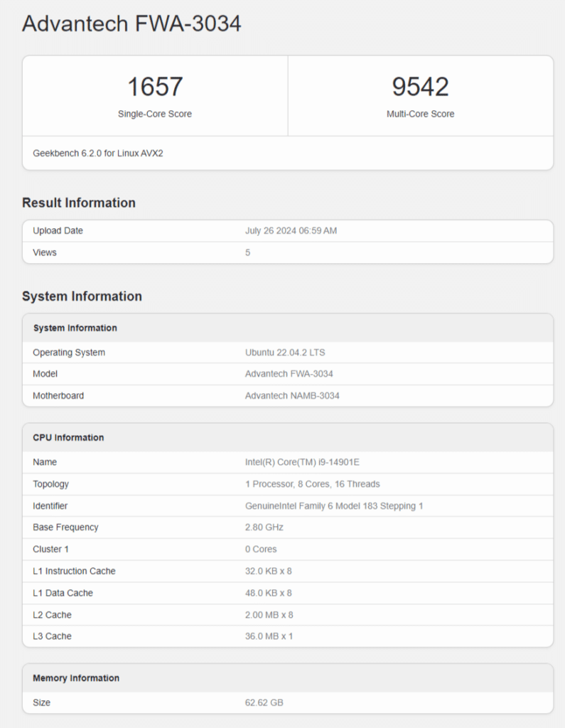Click the System Information table header

[x=75, y=328]
